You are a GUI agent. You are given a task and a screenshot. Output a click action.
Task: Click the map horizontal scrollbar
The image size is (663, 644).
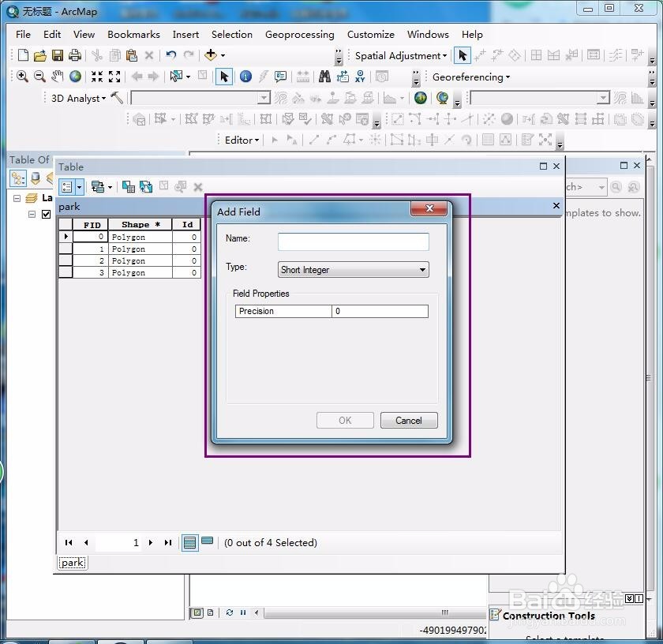tap(375, 612)
